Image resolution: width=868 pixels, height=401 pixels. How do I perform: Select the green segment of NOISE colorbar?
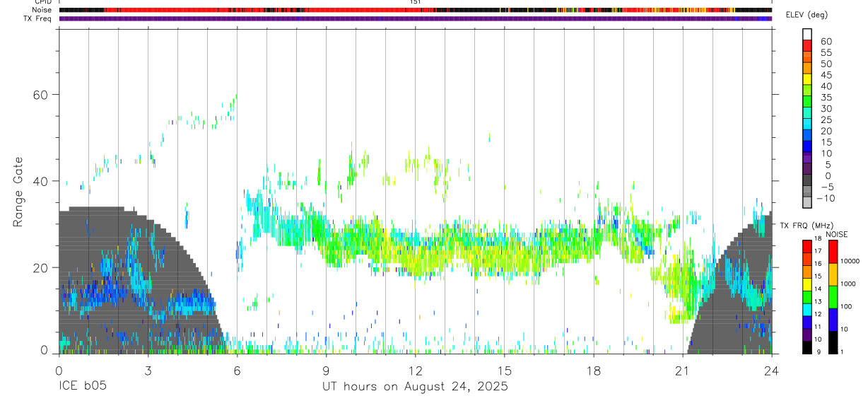click(x=833, y=296)
